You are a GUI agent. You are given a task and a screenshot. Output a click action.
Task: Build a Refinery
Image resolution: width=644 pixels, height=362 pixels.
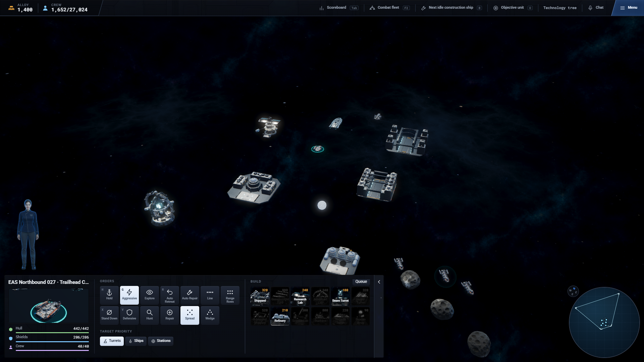click(x=280, y=316)
